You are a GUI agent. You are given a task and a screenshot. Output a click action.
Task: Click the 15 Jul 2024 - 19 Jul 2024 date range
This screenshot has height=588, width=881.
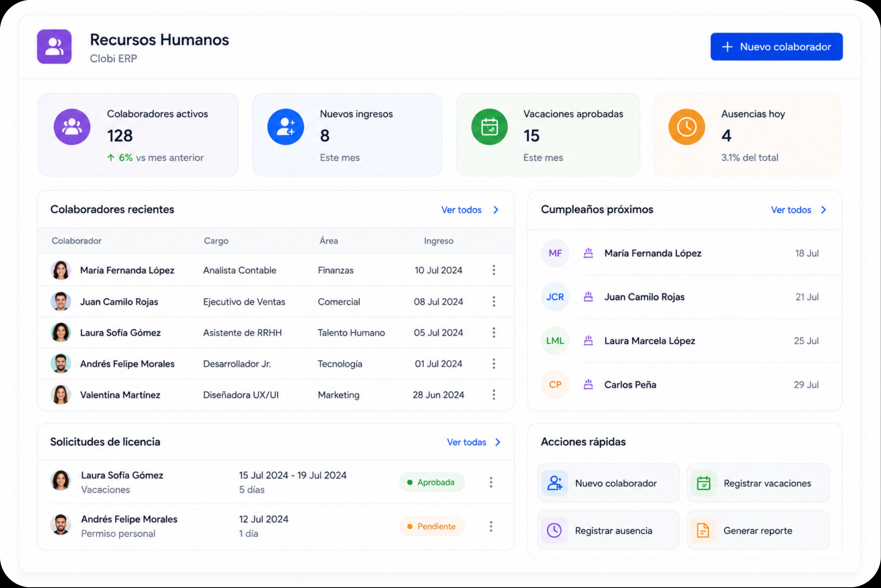293,475
